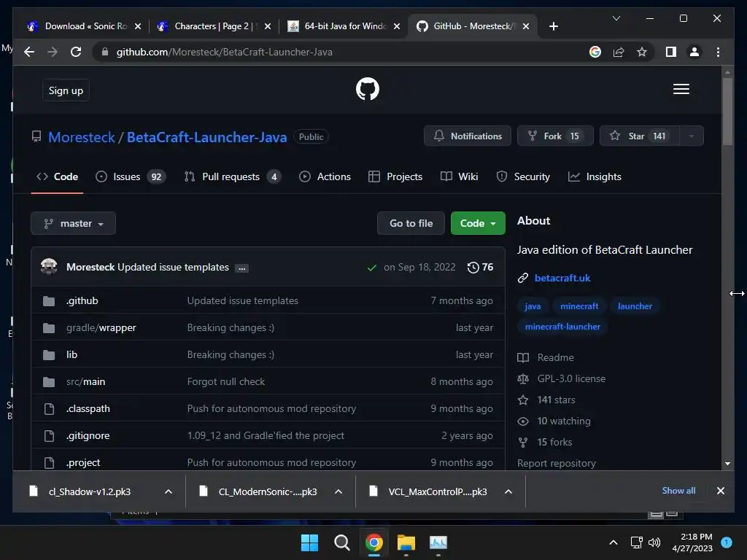Fork the repository

click(x=555, y=136)
